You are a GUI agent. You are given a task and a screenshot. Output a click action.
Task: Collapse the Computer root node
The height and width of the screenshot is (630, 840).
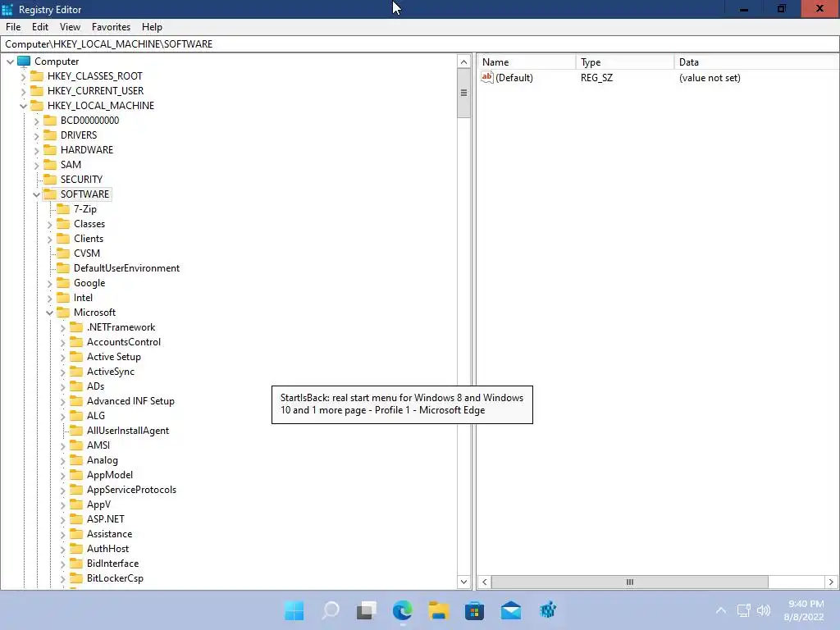10,62
